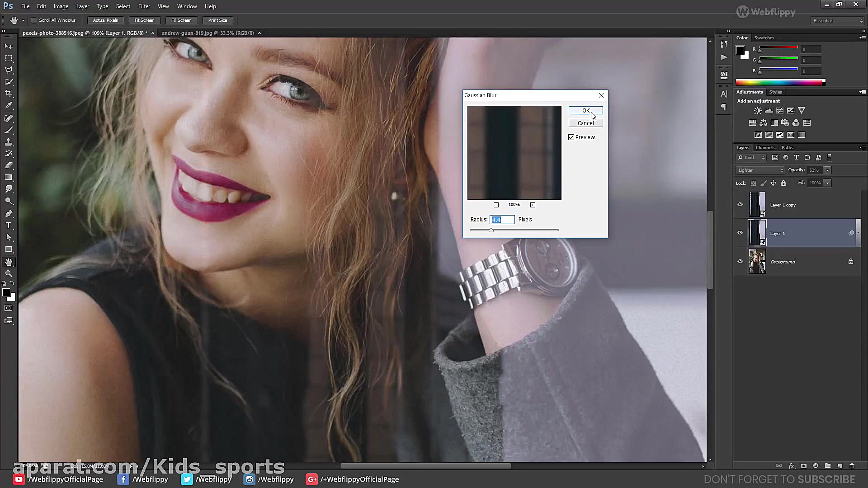
Task: Select the Clone Stamp tool
Action: (x=9, y=142)
